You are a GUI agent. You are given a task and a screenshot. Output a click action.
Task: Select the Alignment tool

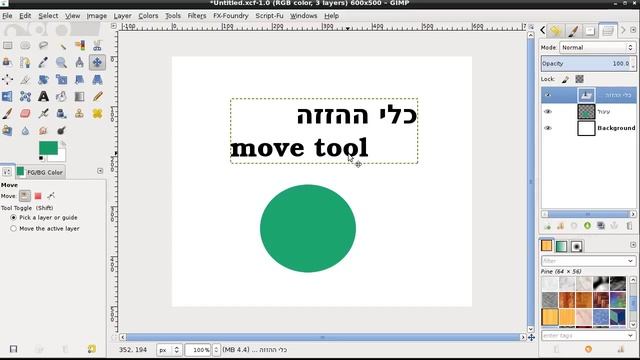7,80
